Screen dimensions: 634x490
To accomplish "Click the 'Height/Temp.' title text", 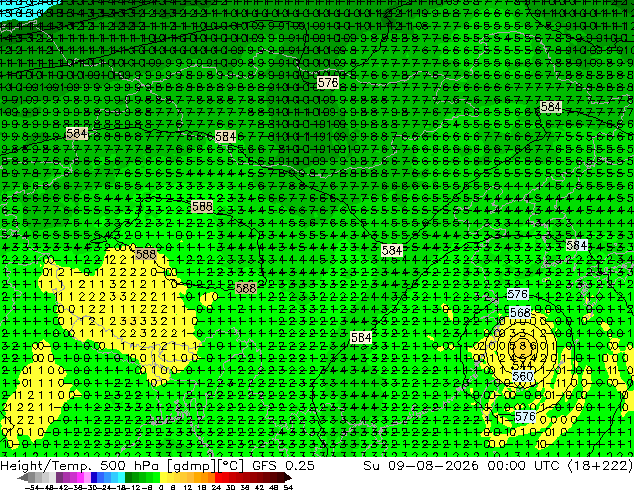I will click(46, 465).
